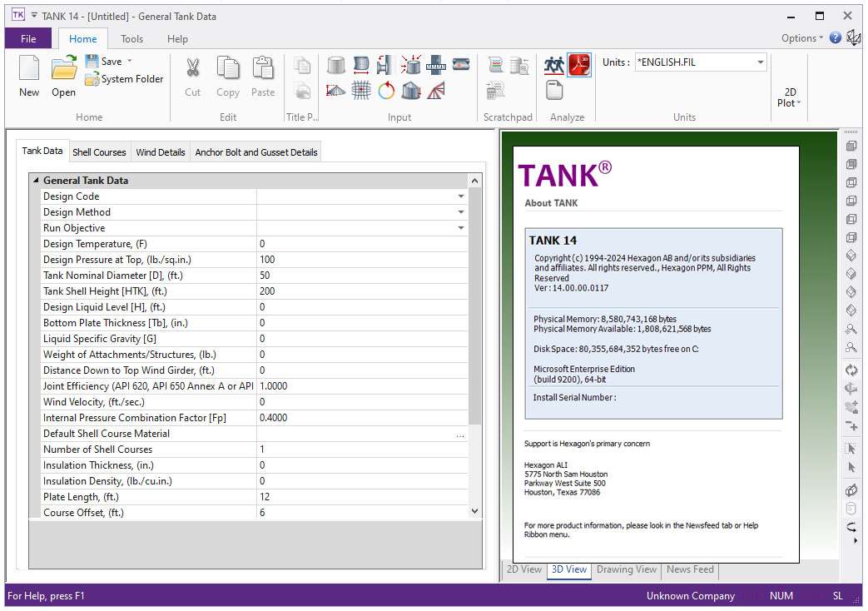868x611 pixels.
Task: Click the mesh grid icon in Input group
Action: 361,90
